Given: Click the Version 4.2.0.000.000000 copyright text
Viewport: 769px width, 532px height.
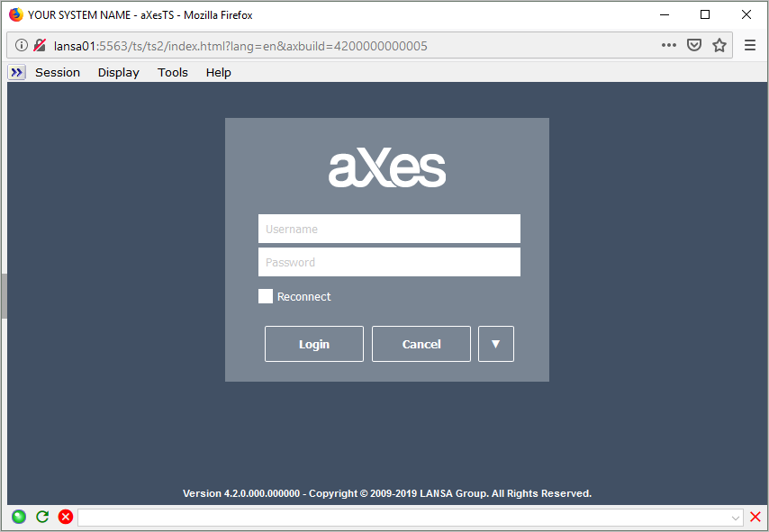Looking at the screenshot, I should tap(387, 493).
